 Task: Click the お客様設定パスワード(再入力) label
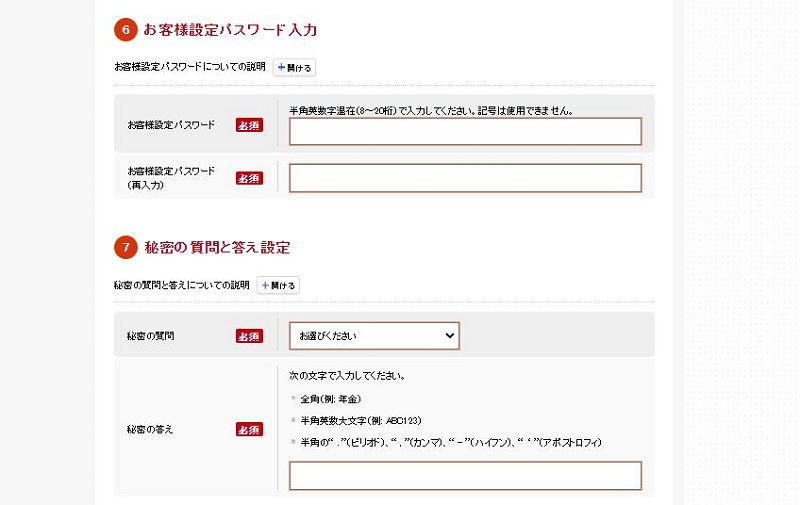click(171, 178)
